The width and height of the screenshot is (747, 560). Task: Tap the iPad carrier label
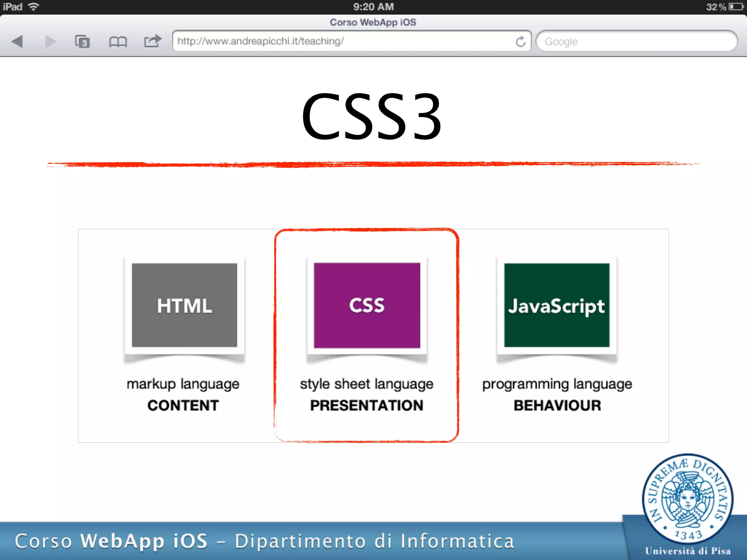13,7
